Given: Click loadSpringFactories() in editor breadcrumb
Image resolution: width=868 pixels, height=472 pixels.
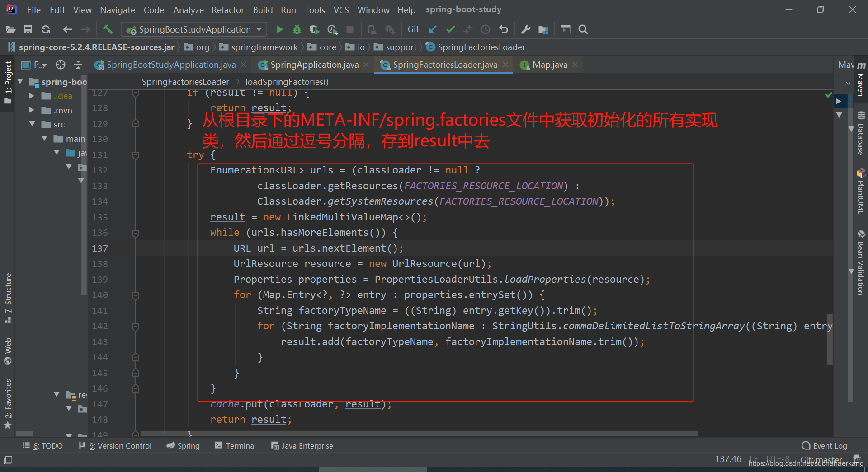Looking at the screenshot, I should pos(287,82).
